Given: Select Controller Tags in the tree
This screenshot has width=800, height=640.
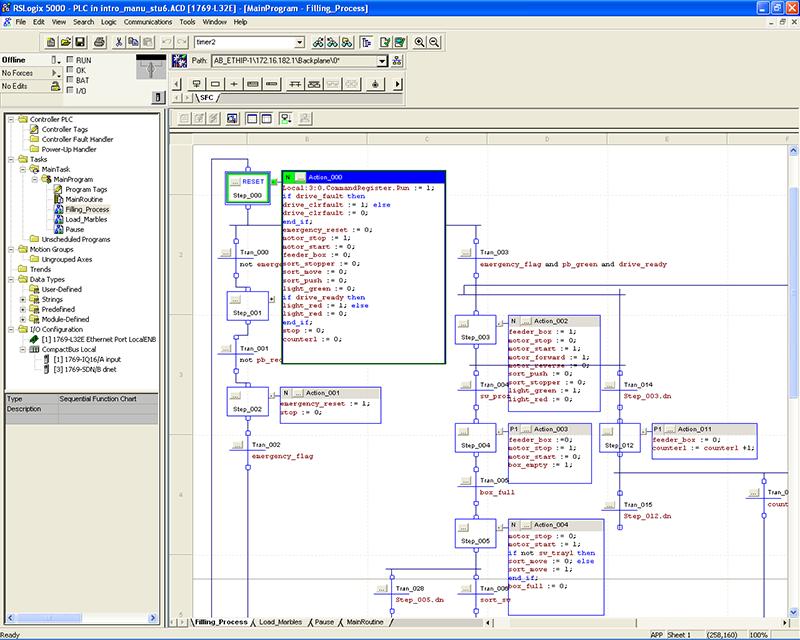Looking at the screenshot, I should point(64,130).
